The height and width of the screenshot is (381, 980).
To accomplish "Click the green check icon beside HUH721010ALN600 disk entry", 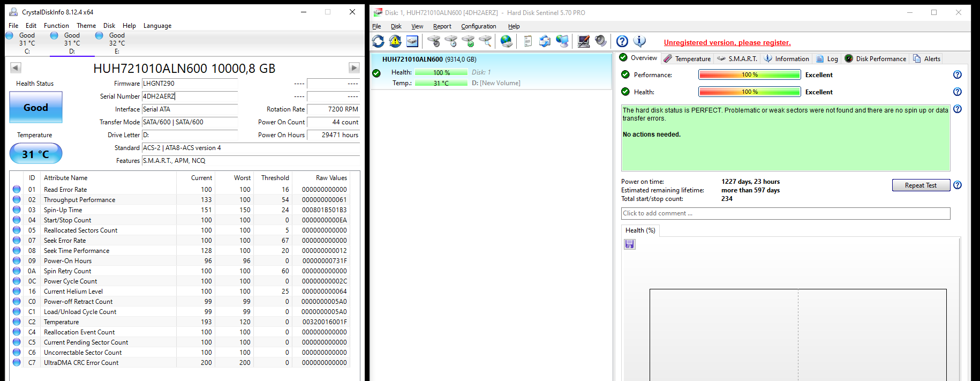I will 376,73.
